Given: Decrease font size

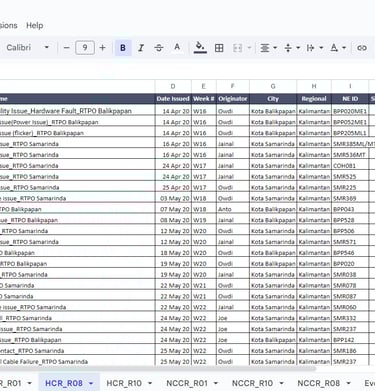Looking at the screenshot, I should pyautogui.click(x=66, y=48).
